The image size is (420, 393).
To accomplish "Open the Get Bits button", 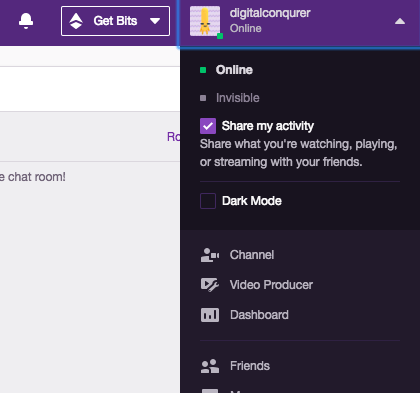I will (115, 21).
